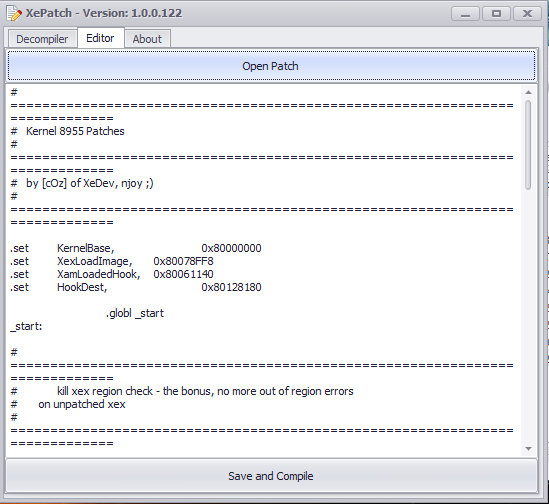This screenshot has height=504, width=549.
Task: Click the 'kill xex region check' comment line
Action: tap(182, 391)
